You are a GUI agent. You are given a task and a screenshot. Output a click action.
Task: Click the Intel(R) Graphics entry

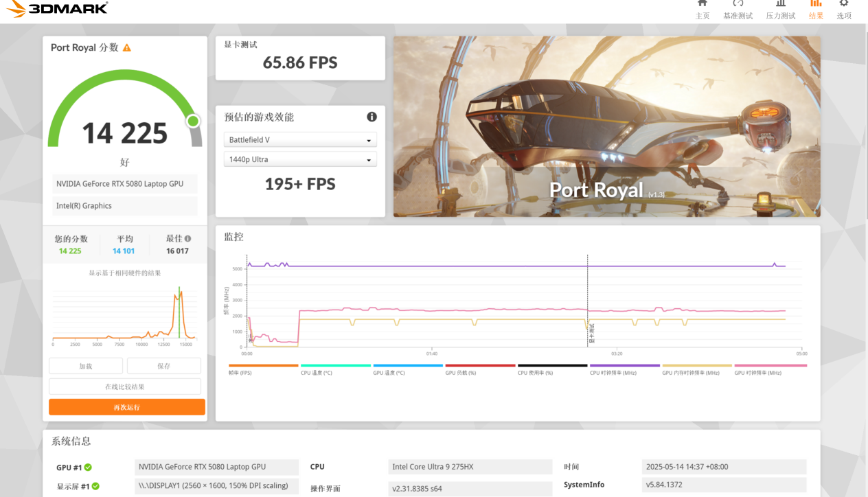click(x=125, y=206)
